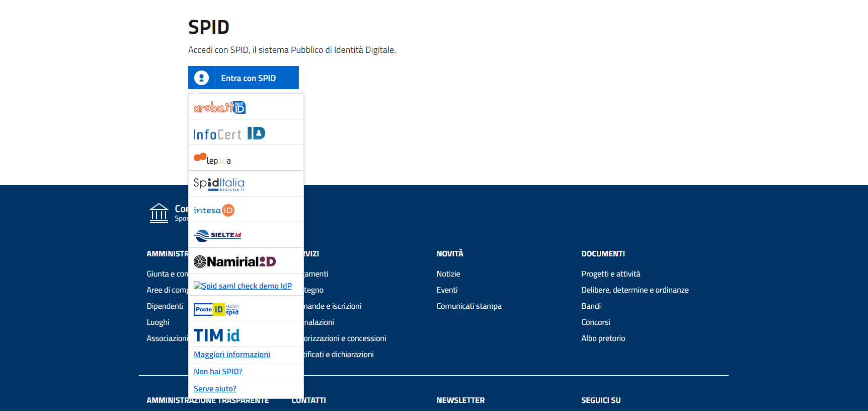Choose Aruba ID as SPID provider
Image resolution: width=868 pixels, height=411 pixels.
pyautogui.click(x=219, y=107)
